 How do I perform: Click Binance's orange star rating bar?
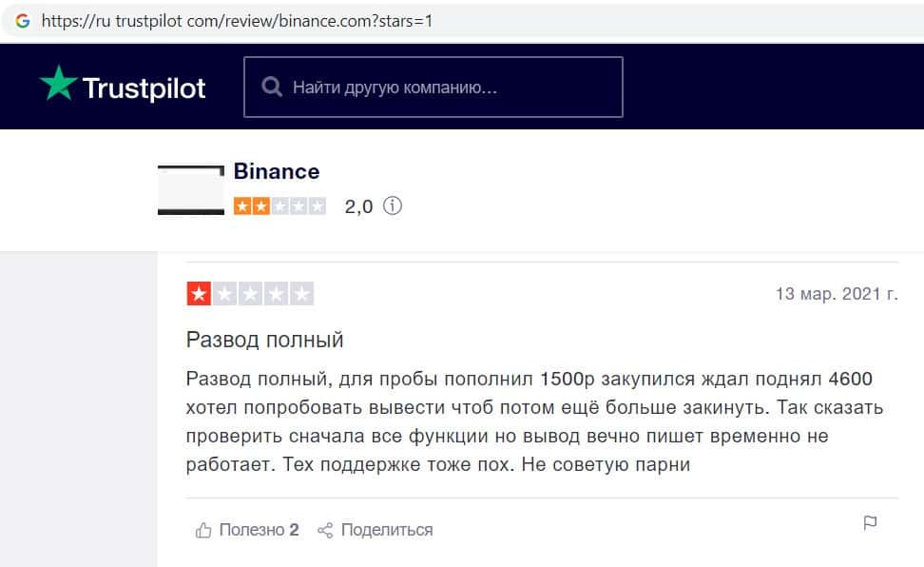[279, 205]
